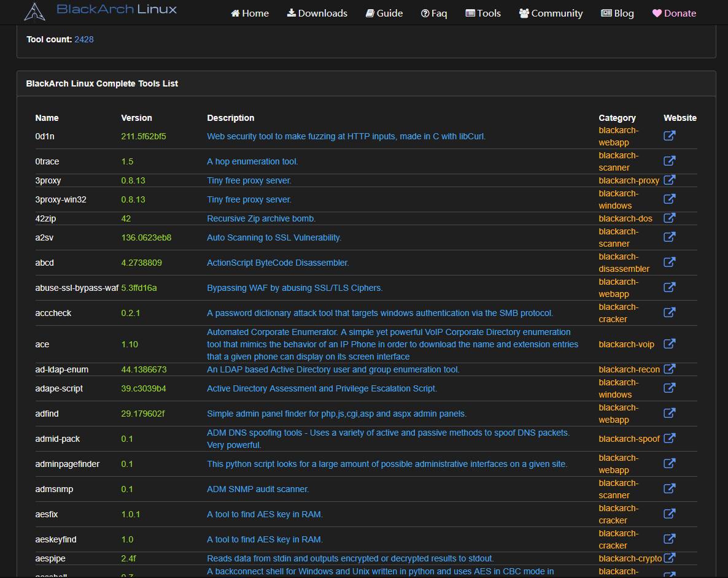
Task: Open website link icon for aespipe
Action: tap(669, 558)
